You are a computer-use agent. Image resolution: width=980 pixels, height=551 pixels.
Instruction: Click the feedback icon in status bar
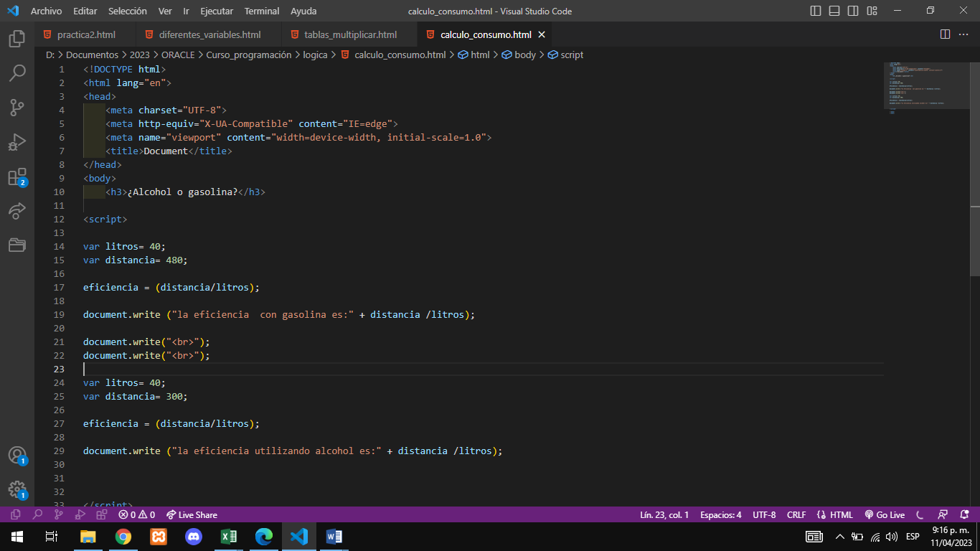tap(944, 514)
